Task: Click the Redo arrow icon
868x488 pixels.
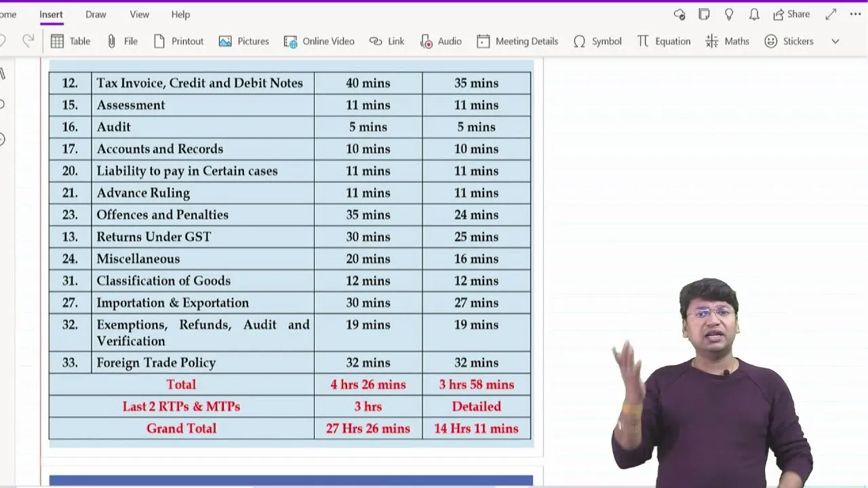Action: (x=28, y=41)
